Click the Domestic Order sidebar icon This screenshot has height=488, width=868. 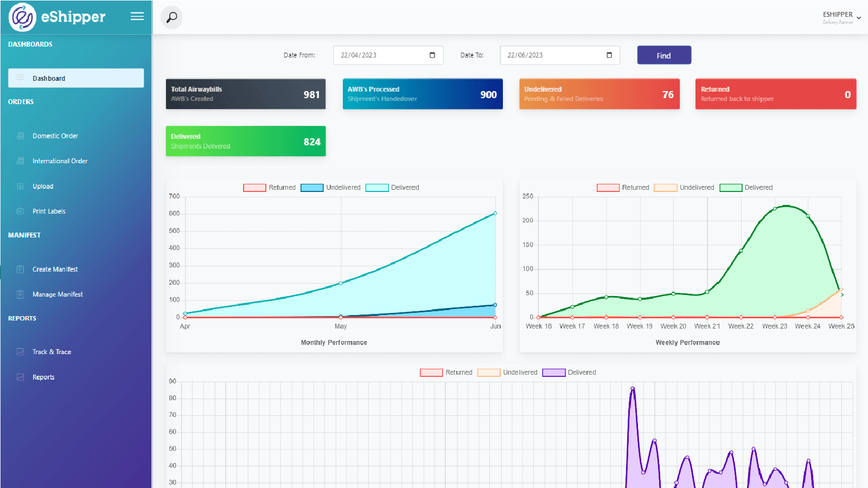21,136
